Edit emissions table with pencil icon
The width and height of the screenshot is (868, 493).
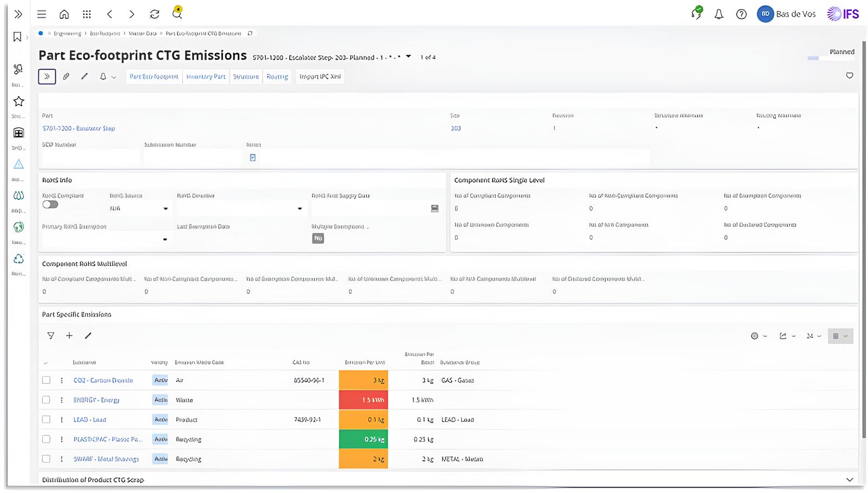(x=88, y=336)
